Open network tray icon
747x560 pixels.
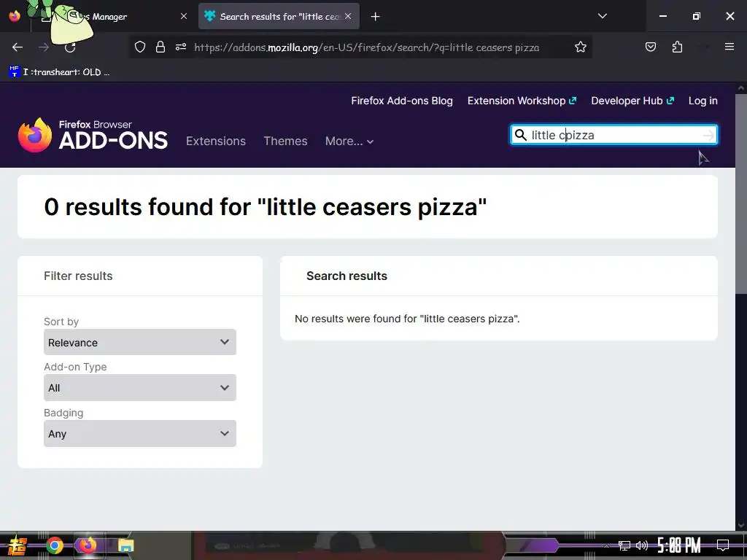(624, 545)
